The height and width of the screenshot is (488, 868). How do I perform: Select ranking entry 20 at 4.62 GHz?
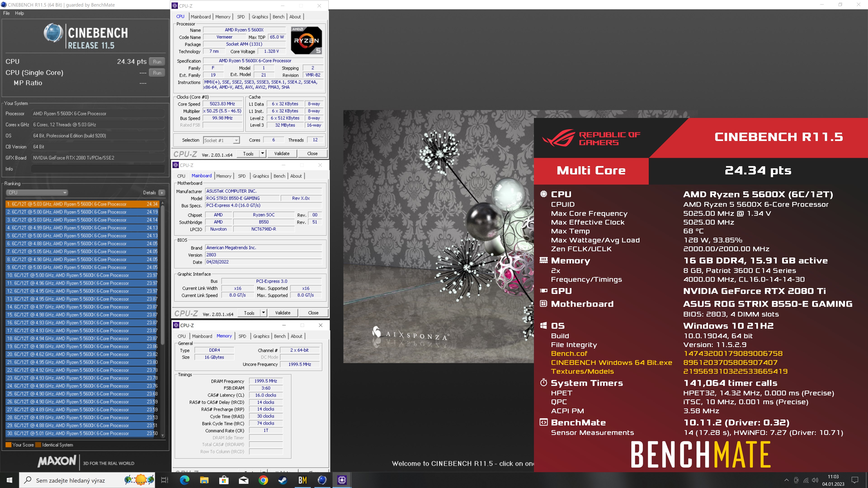[82, 354]
